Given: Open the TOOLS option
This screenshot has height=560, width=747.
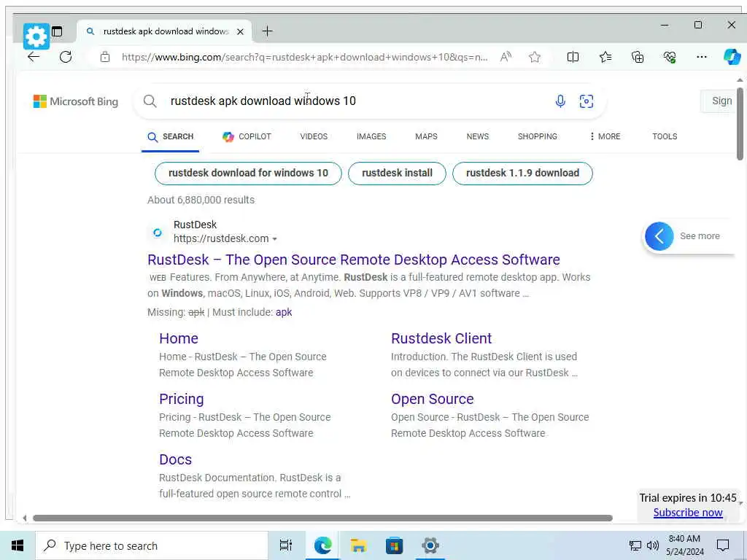Looking at the screenshot, I should pyautogui.click(x=665, y=136).
